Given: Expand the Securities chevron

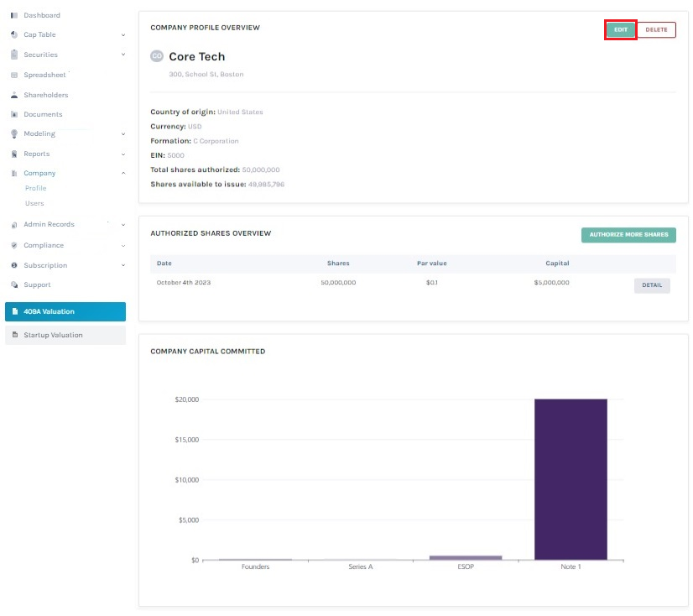Looking at the screenshot, I should tap(123, 55).
